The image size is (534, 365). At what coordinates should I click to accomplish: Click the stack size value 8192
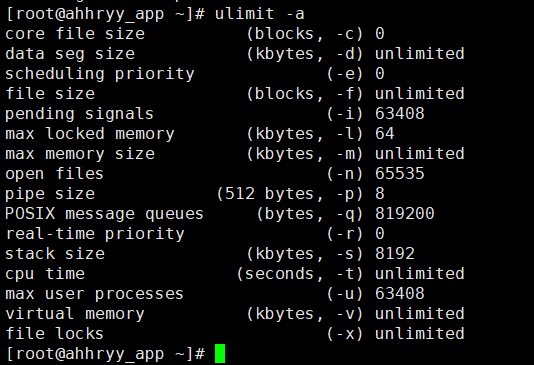tap(395, 254)
